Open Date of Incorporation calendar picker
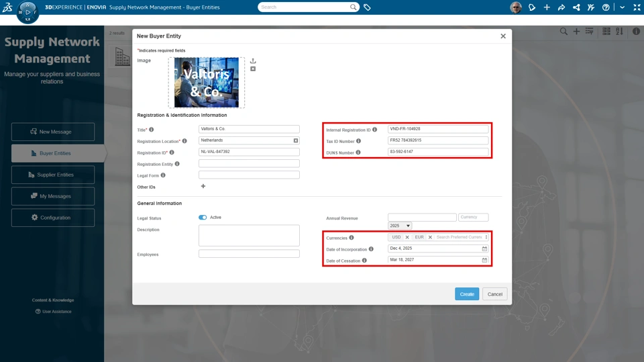644x362 pixels. (x=484, y=248)
